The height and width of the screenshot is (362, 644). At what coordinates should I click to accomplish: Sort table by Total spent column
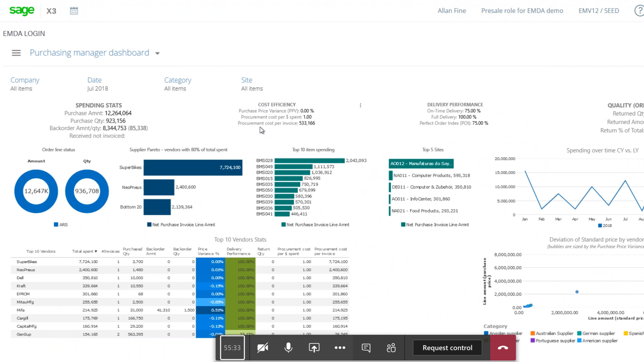coord(84,251)
